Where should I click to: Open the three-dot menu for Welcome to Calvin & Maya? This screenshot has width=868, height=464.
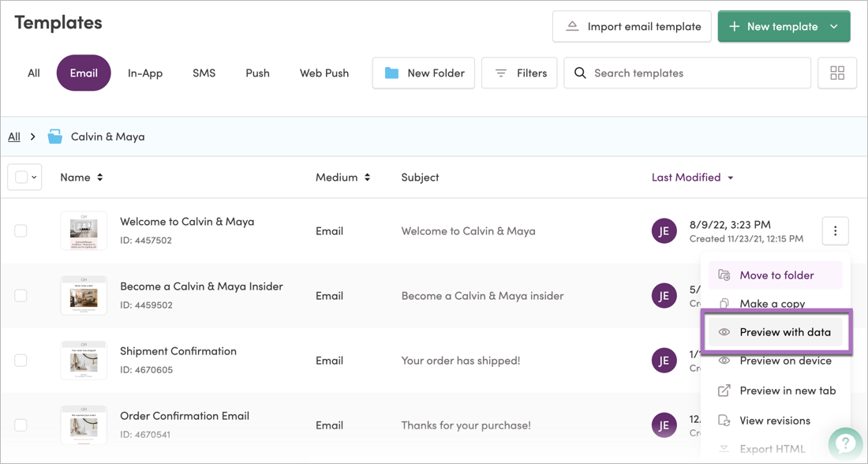tap(836, 231)
